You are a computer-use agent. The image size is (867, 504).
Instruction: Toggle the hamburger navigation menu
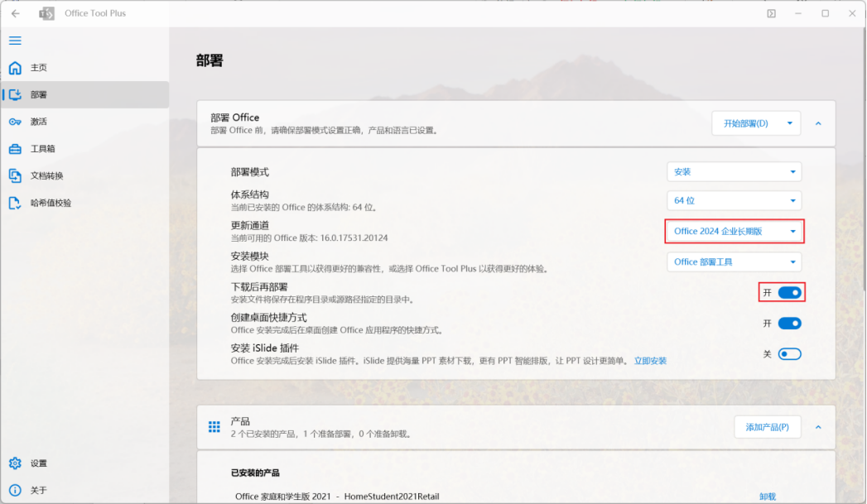(x=16, y=41)
